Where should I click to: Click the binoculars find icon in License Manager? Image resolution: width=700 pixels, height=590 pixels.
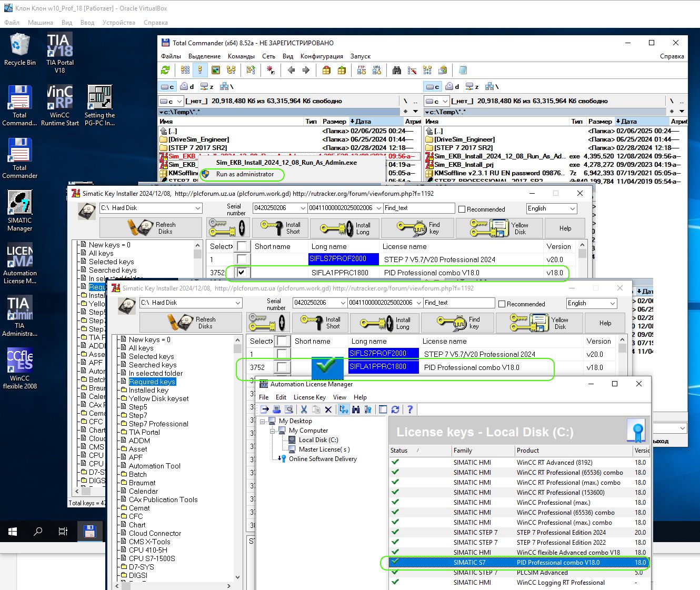(x=356, y=409)
